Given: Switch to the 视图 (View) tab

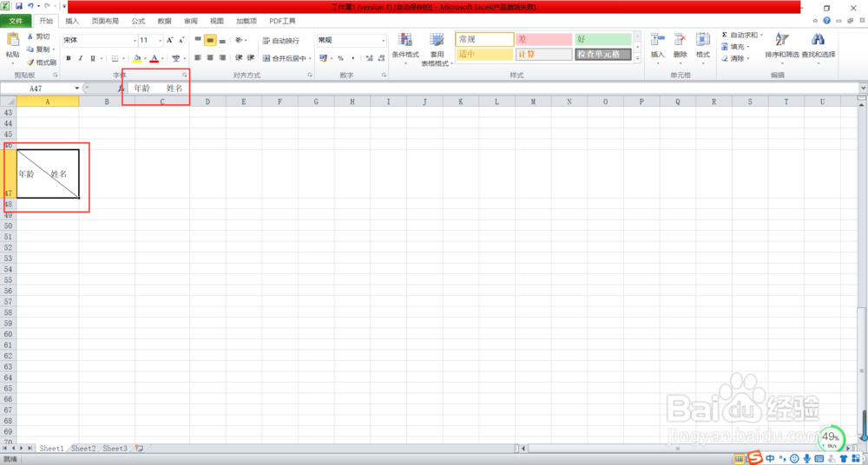Looking at the screenshot, I should 217,21.
